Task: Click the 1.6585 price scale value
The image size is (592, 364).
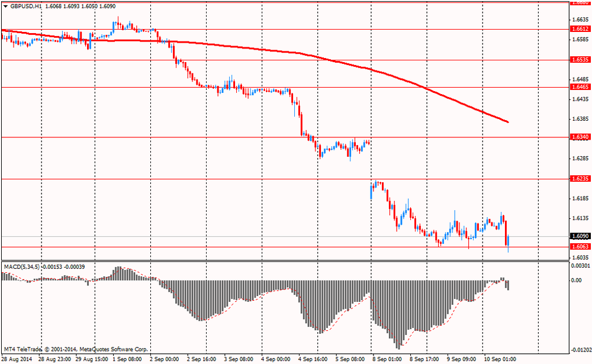Action: [580, 39]
